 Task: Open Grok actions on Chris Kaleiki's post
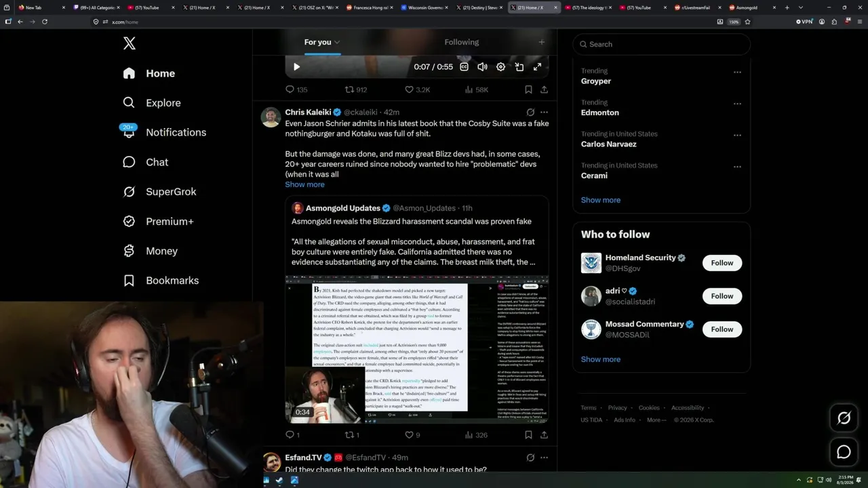[x=530, y=113]
